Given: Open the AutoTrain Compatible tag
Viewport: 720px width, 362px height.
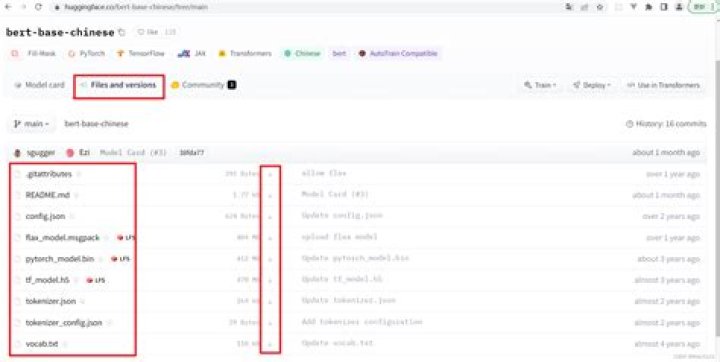Looking at the screenshot, I should click(x=399, y=53).
